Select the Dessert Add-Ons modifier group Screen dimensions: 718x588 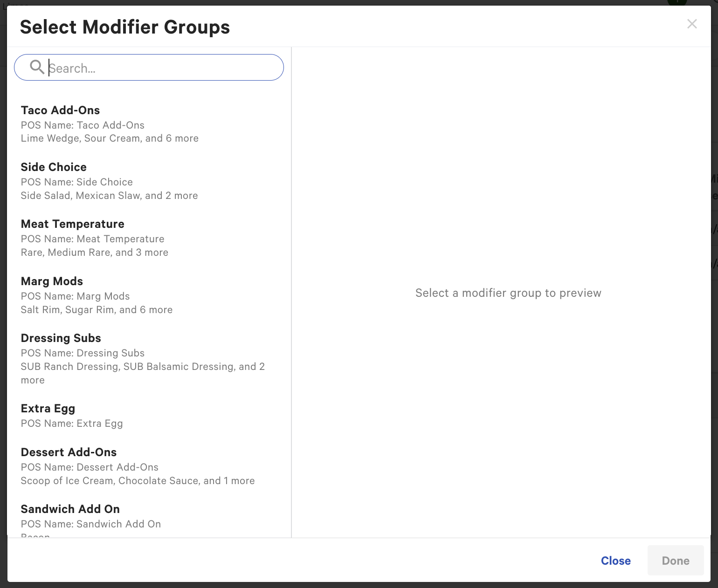point(69,452)
